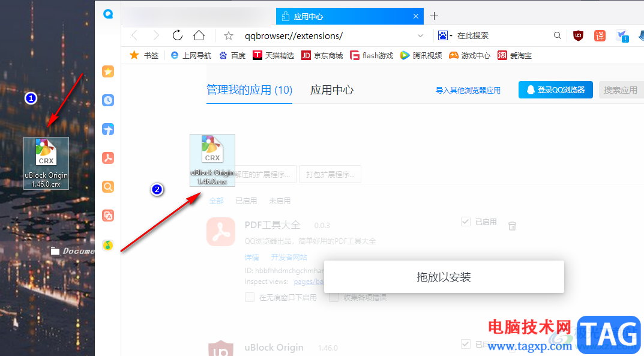This screenshot has height=356, width=644.
Task: Click the 搜索应用 search box
Action: (621, 90)
